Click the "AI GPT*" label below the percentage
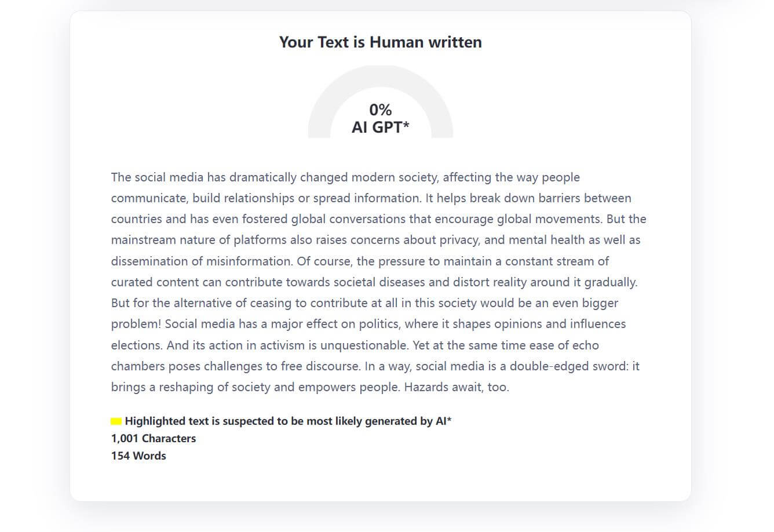This screenshot has height=532, width=774. coord(380,127)
